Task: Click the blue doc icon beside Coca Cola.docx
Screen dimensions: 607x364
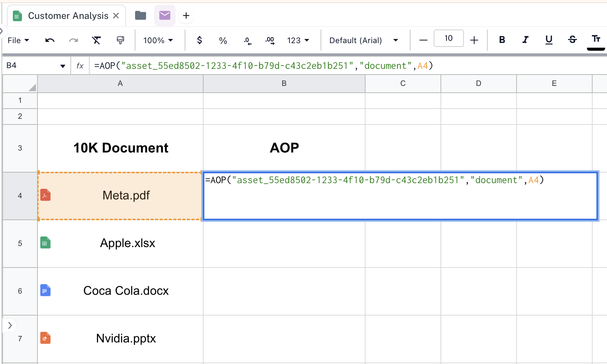Action: click(x=45, y=290)
